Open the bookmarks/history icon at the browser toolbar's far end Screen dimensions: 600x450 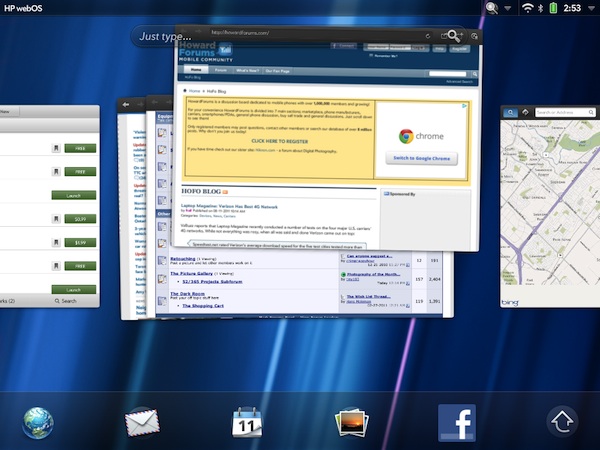474,36
